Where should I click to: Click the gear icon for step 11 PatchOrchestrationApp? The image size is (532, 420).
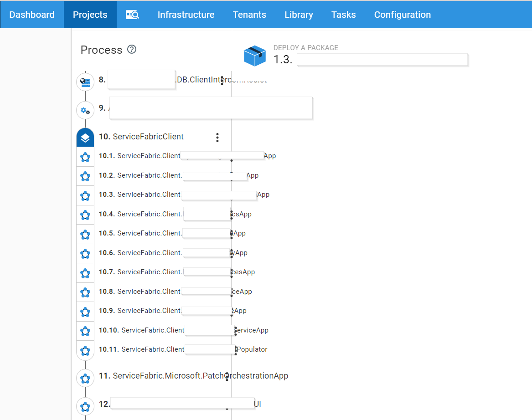(85, 378)
